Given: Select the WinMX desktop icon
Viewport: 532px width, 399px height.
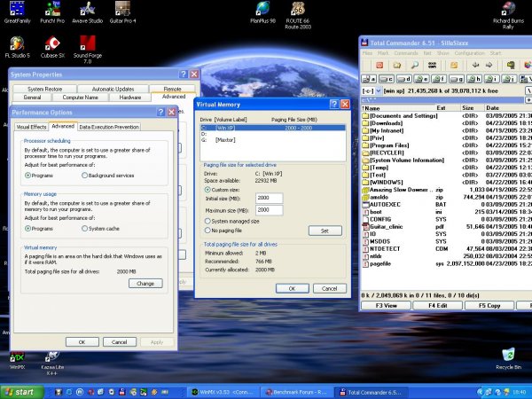Looking at the screenshot, I should pos(17,360).
